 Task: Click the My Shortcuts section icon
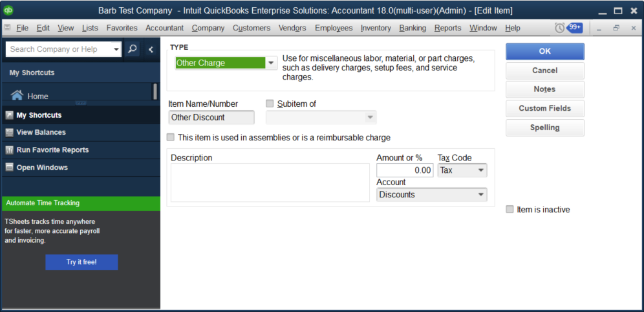[x=10, y=115]
